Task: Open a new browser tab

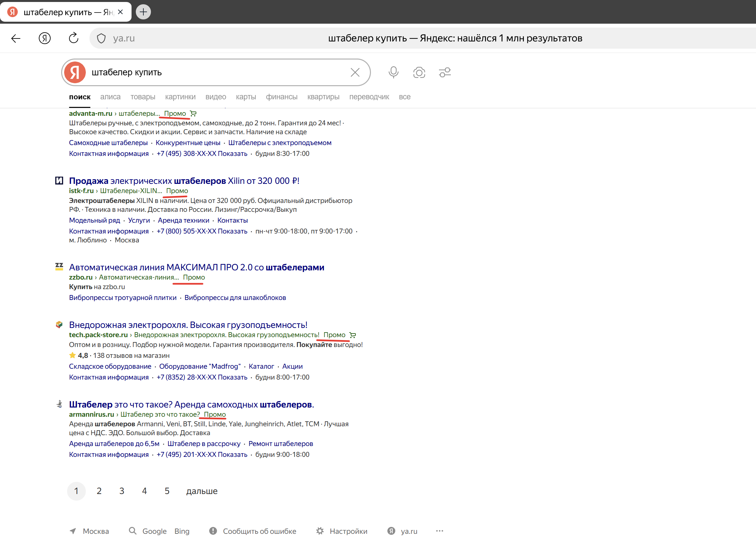Action: 143,12
